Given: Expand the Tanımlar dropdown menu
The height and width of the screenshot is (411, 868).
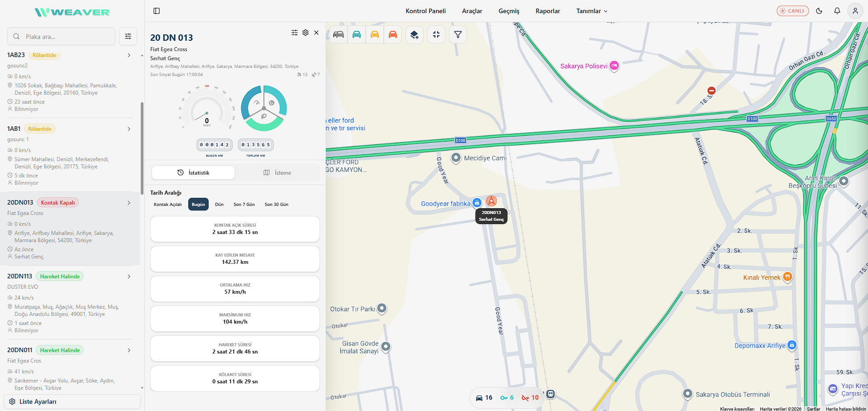Looking at the screenshot, I should click(592, 11).
